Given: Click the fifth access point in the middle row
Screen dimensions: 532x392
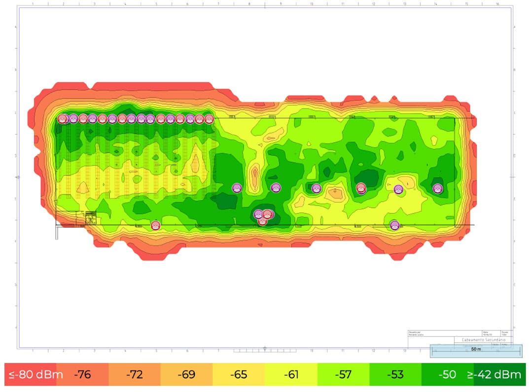Looking at the screenshot, I should point(398,189).
